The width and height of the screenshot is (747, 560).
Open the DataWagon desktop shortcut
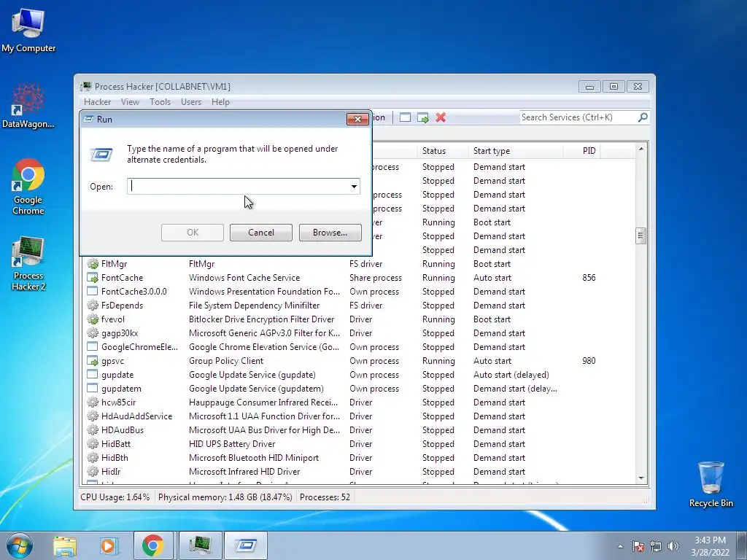[28, 106]
